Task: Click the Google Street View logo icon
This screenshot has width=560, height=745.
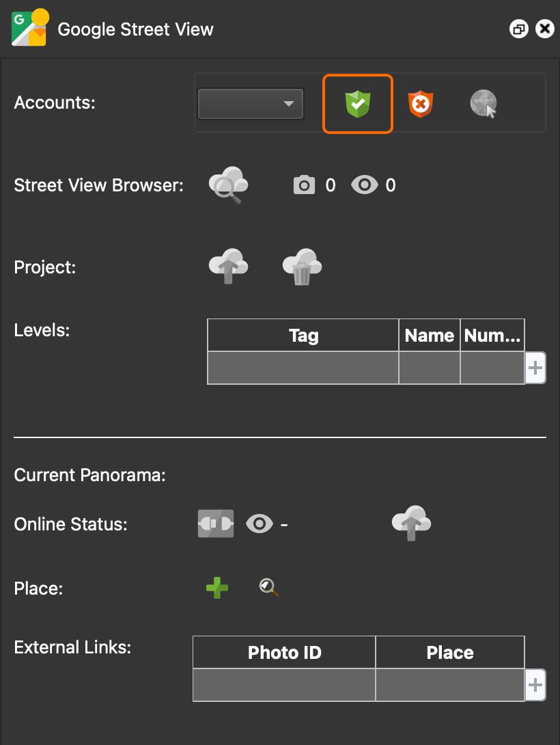Action: pyautogui.click(x=30, y=28)
